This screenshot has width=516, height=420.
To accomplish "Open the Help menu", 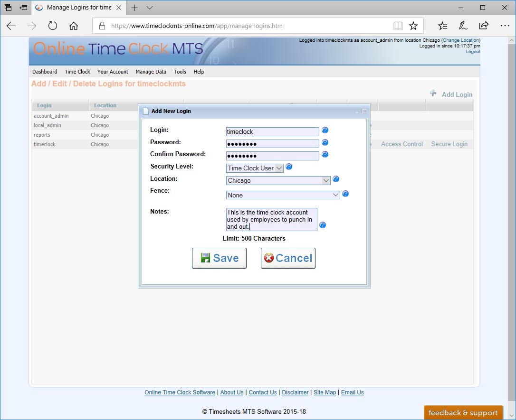I will [x=199, y=72].
